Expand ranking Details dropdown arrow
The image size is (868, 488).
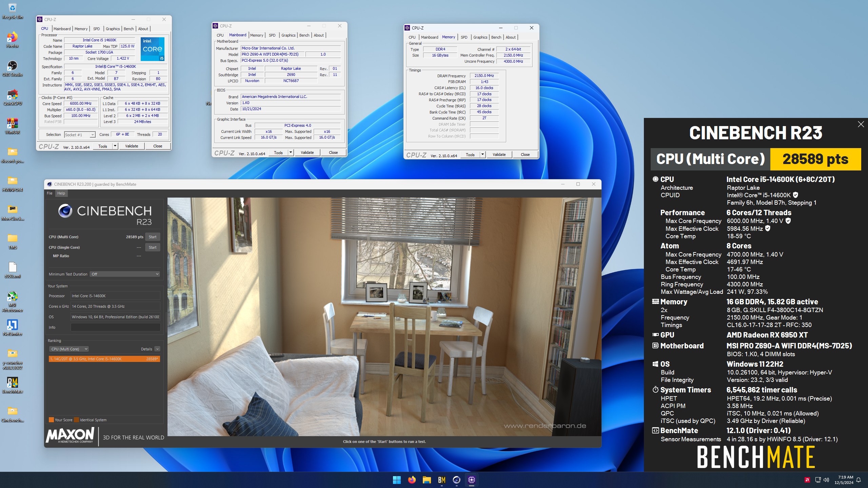pos(157,349)
